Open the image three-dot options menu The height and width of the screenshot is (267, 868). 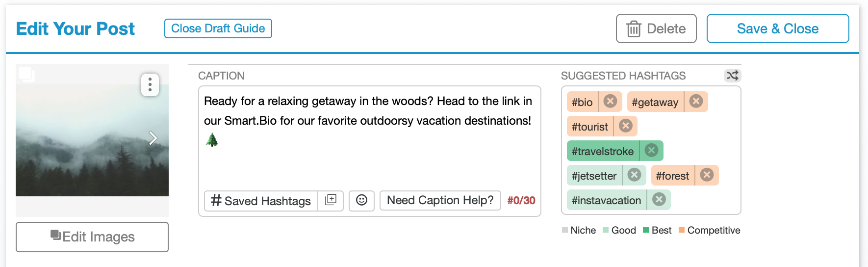click(150, 85)
